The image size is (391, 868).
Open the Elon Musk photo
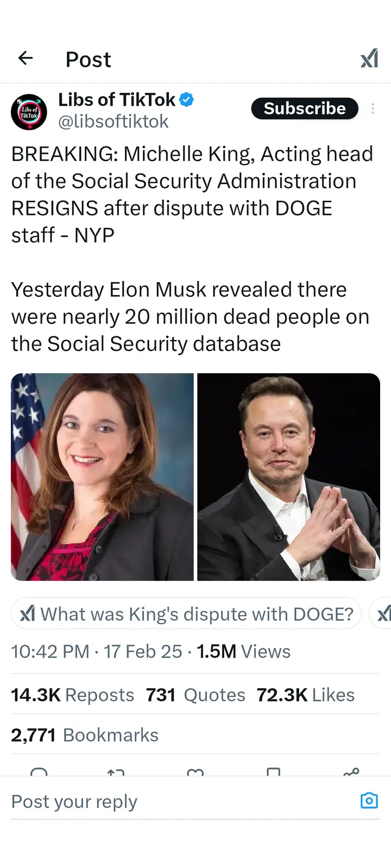coord(288,477)
